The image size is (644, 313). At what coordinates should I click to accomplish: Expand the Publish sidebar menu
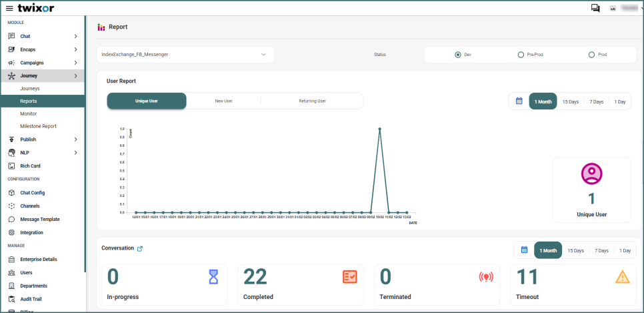pos(75,139)
